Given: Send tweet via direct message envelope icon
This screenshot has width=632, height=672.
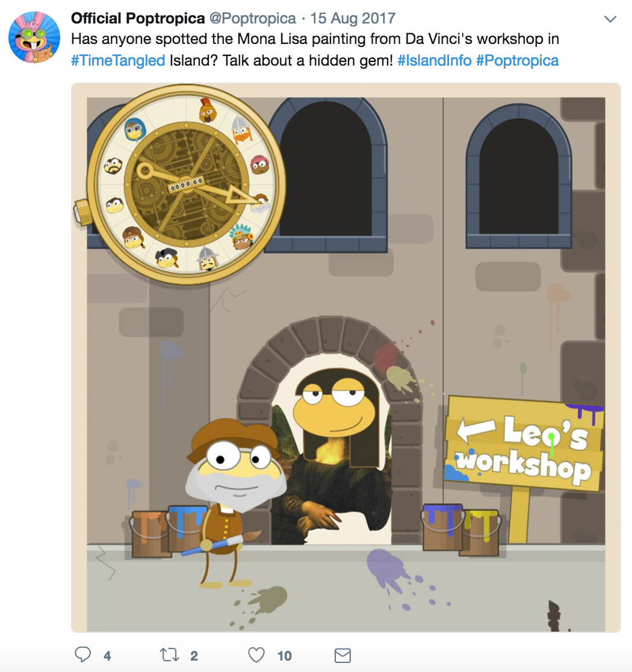Looking at the screenshot, I should pos(342,655).
